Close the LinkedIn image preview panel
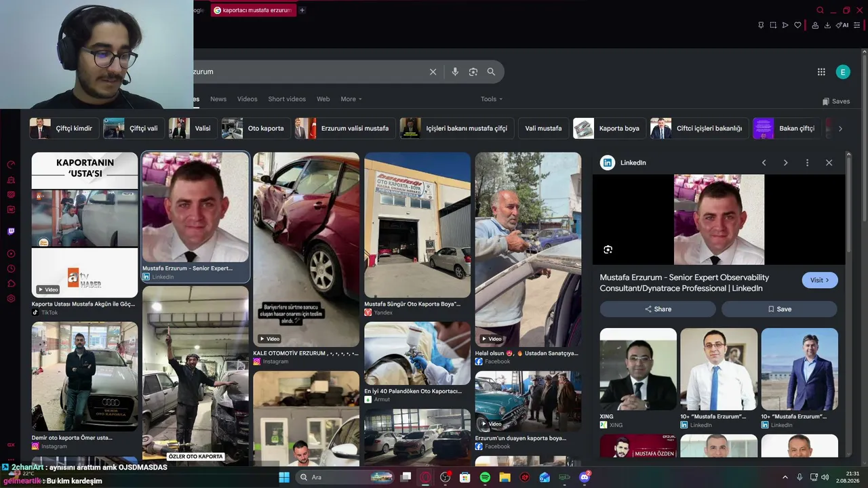 tap(829, 163)
